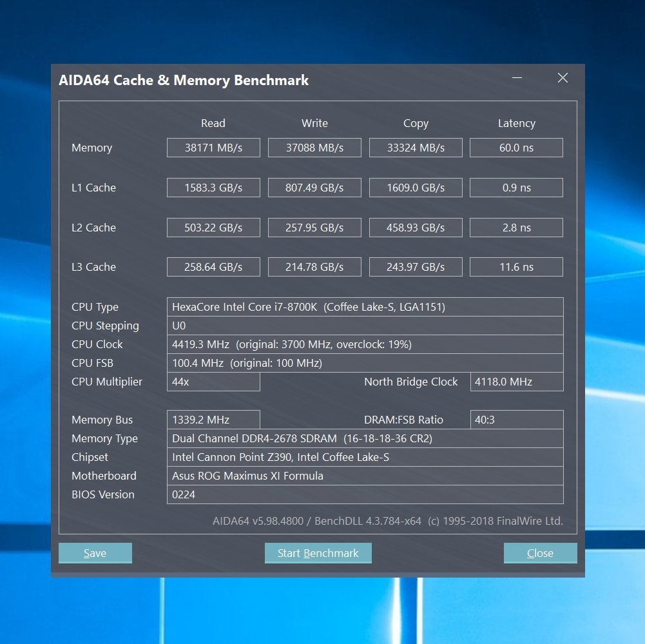
Task: Click the Memory row label
Action: click(x=91, y=148)
